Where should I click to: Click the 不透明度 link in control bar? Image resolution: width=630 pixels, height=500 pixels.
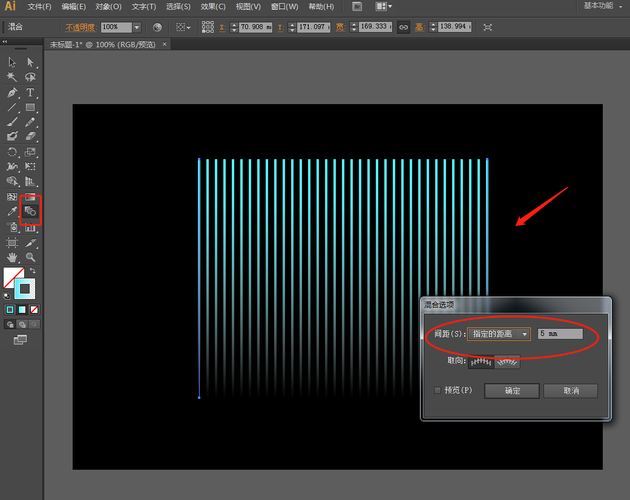(x=81, y=27)
